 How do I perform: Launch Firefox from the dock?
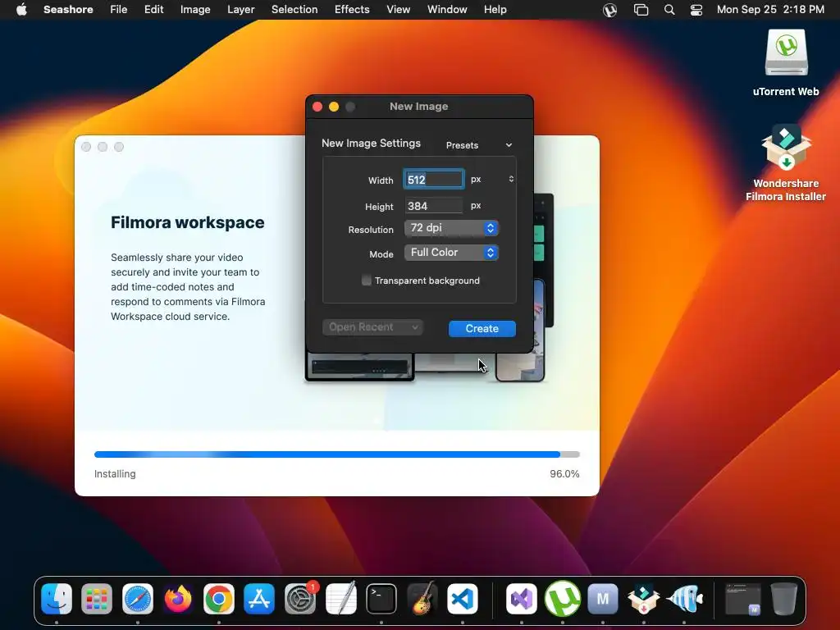click(178, 598)
